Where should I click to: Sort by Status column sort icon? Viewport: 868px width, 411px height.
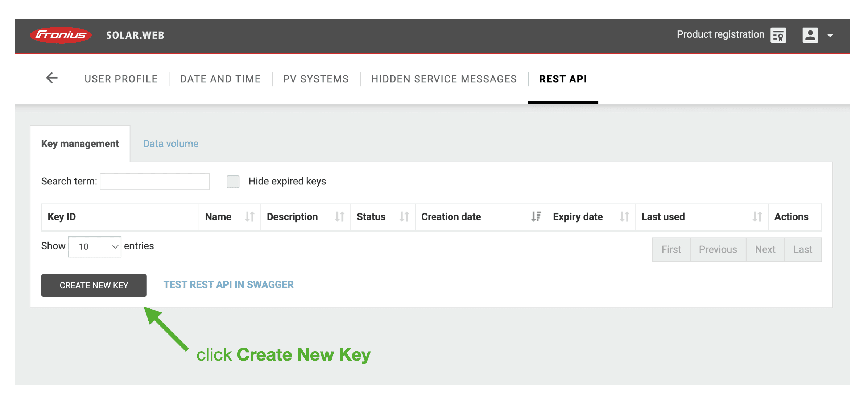coord(404,217)
